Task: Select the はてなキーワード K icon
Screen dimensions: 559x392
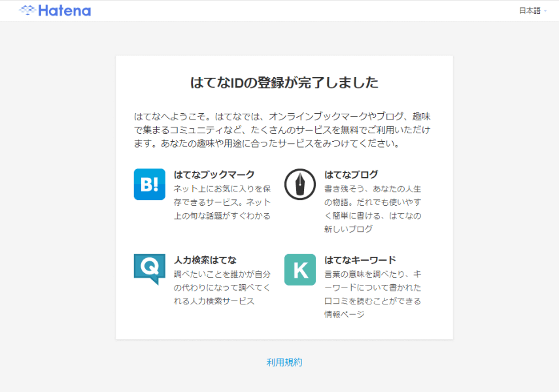Action: tap(300, 270)
